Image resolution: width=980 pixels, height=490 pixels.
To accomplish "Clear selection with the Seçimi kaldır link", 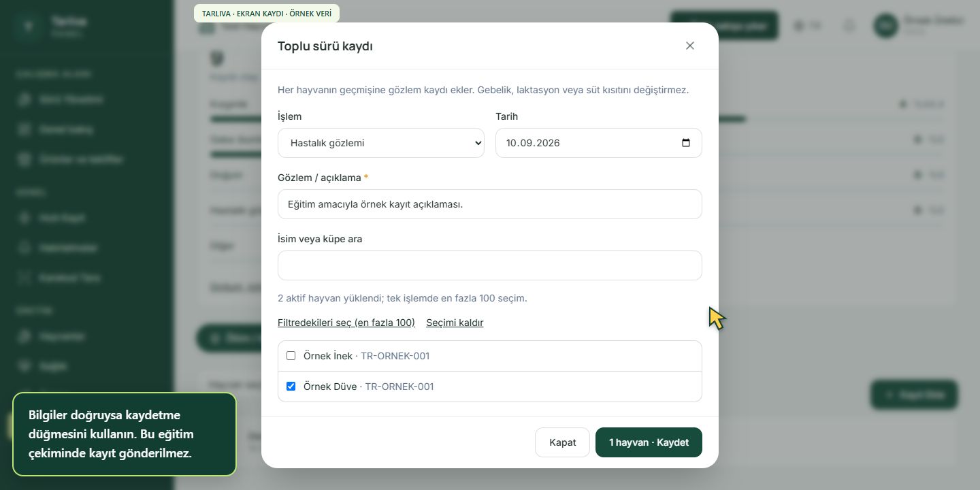I will [455, 323].
